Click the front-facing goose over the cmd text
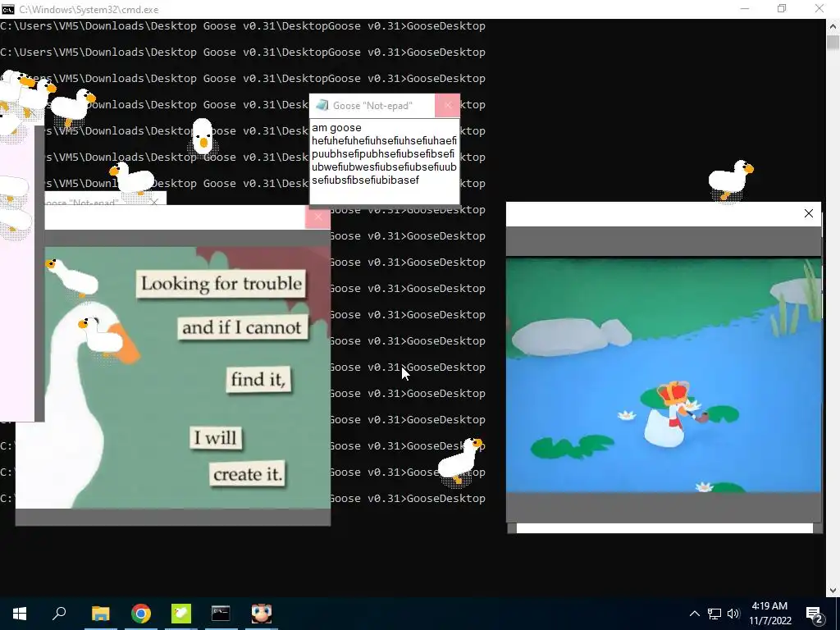The height and width of the screenshot is (630, 840). pyautogui.click(x=203, y=137)
